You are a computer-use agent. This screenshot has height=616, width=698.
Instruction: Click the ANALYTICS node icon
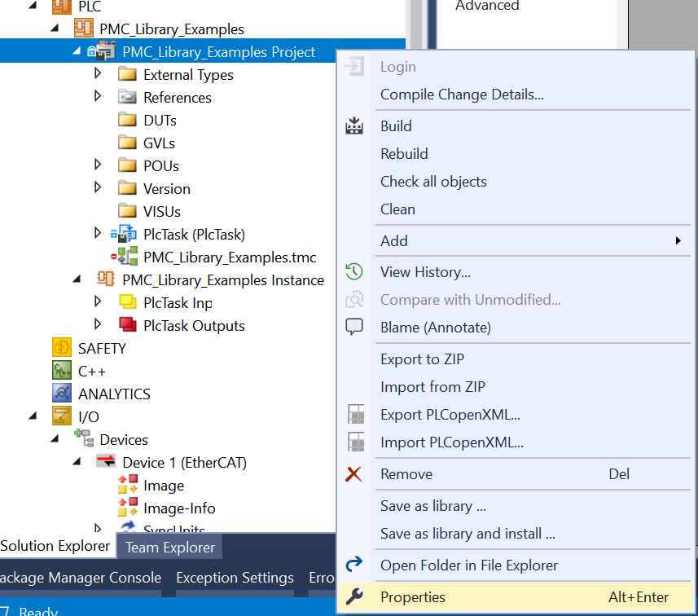point(63,394)
